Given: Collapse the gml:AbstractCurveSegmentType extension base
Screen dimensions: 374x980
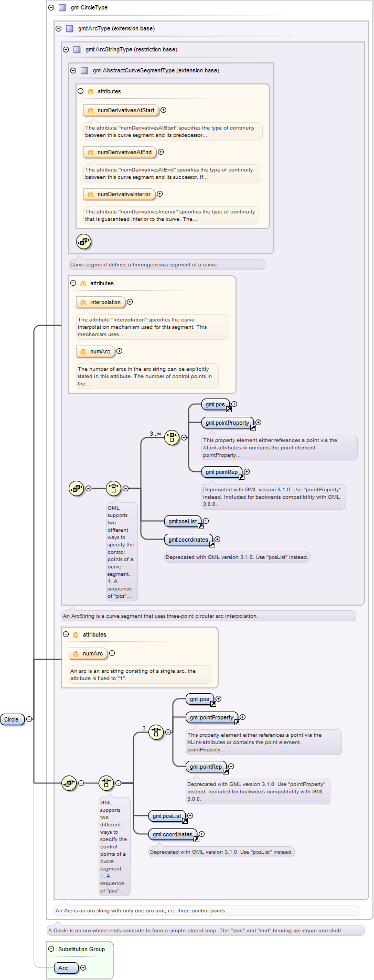Looking at the screenshot, I should [x=73, y=71].
